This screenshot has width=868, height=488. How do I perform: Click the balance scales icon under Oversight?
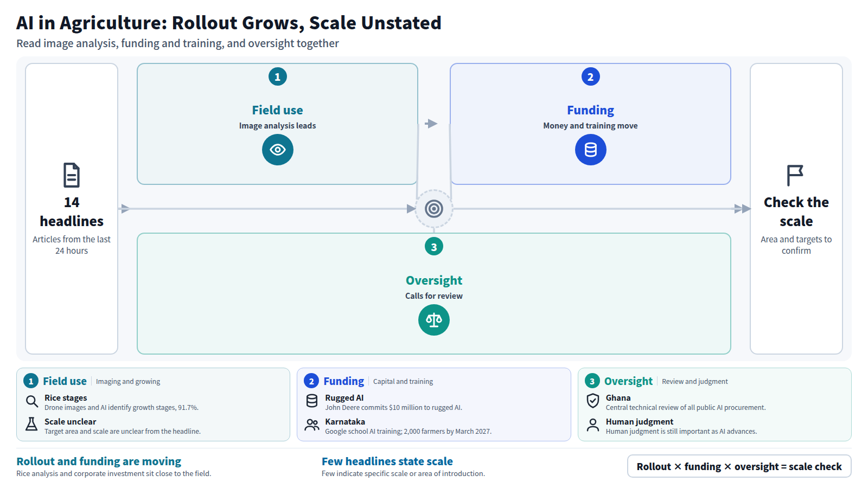pos(433,320)
